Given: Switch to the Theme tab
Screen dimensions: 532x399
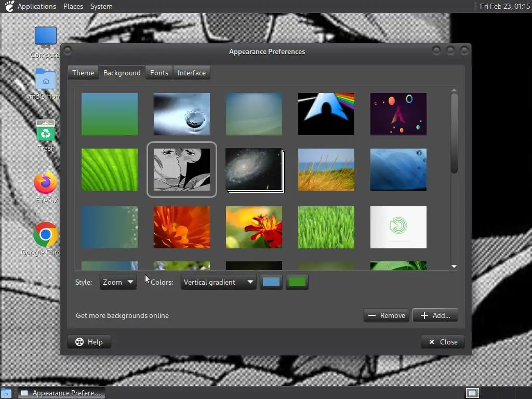Looking at the screenshot, I should [x=83, y=73].
